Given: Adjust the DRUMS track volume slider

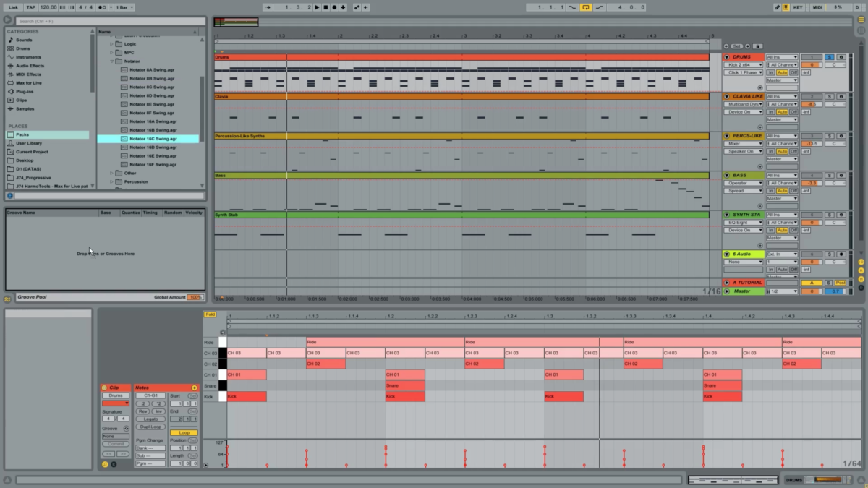Looking at the screenshot, I should coord(811,65).
